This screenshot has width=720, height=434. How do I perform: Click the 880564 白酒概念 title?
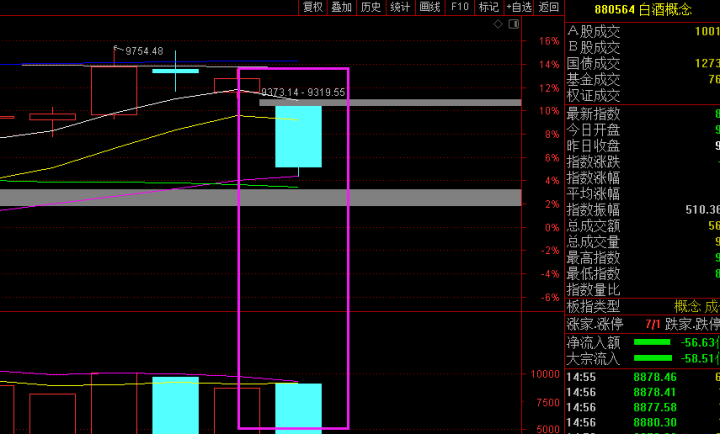[x=643, y=8]
